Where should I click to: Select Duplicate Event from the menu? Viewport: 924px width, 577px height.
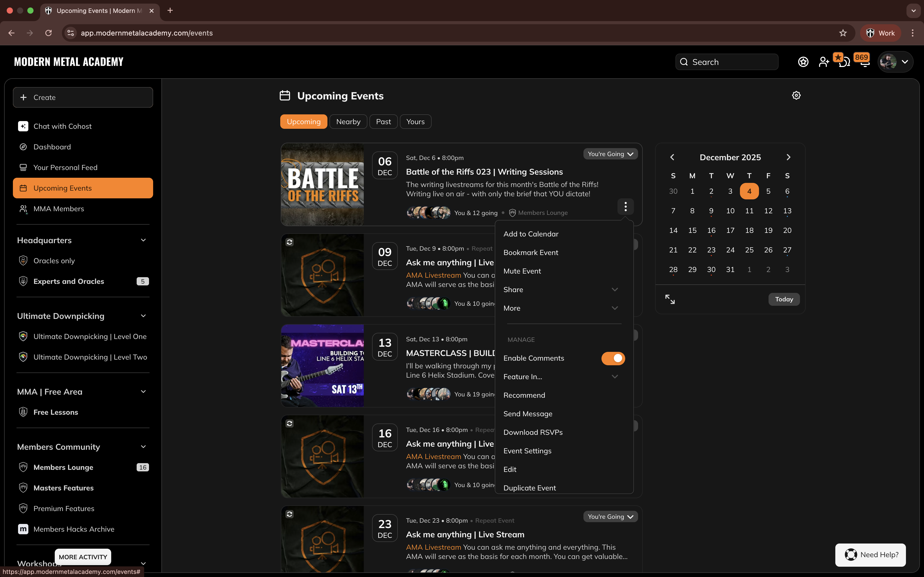530,488
